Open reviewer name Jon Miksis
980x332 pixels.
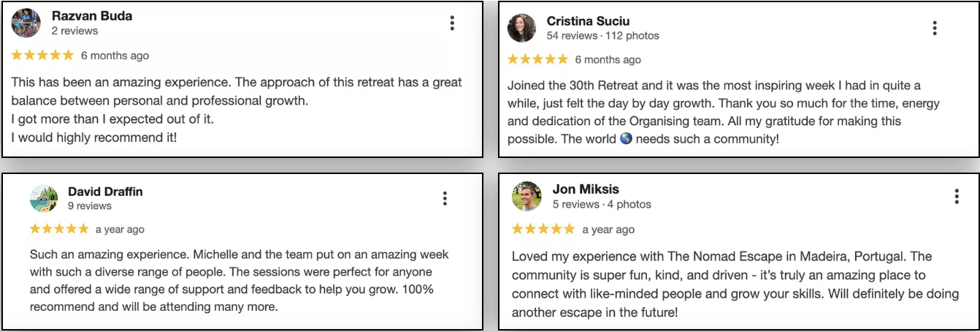pyautogui.click(x=586, y=189)
